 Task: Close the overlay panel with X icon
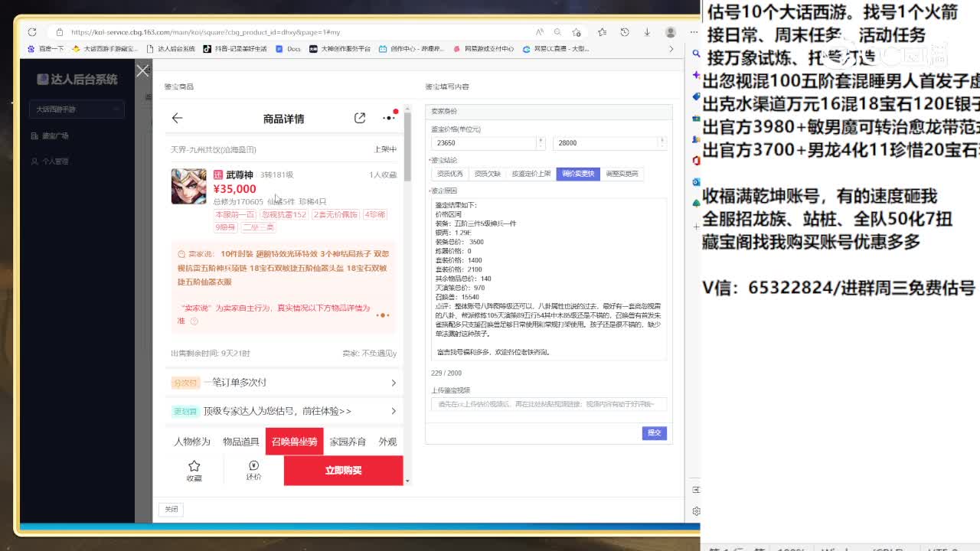click(142, 70)
